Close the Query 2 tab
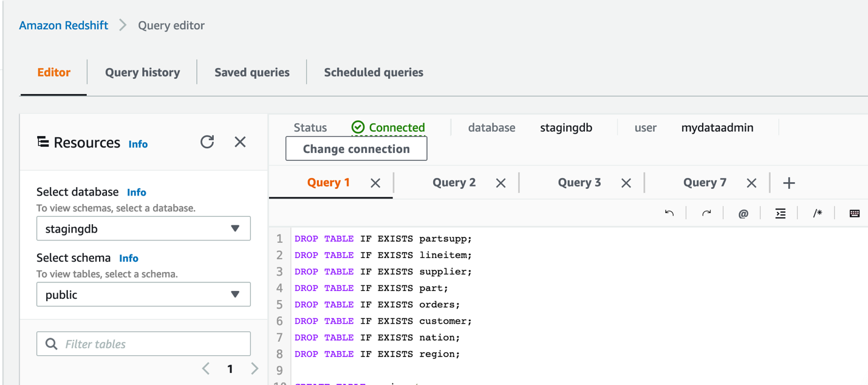This screenshot has height=385, width=868. click(x=501, y=183)
